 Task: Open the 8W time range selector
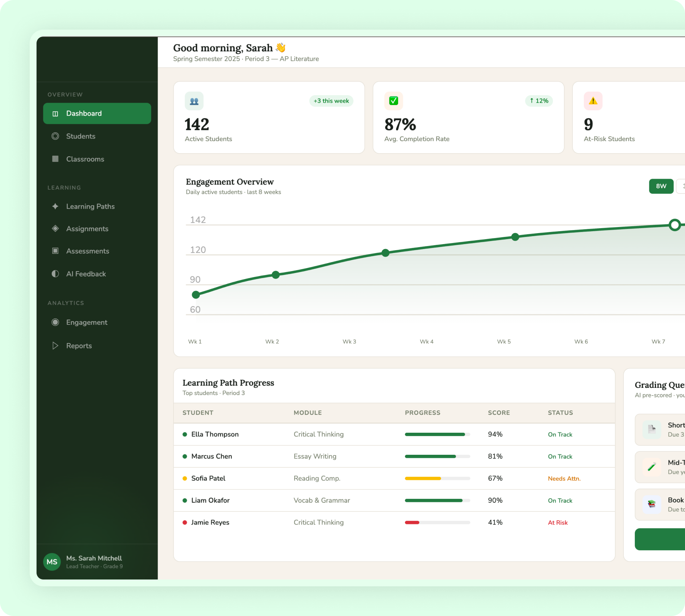[661, 186]
